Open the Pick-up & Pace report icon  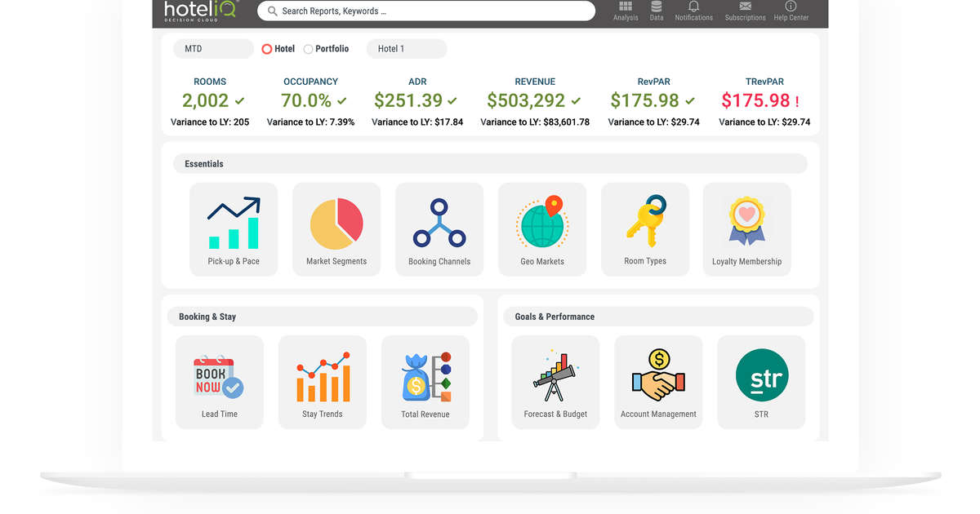(x=234, y=225)
